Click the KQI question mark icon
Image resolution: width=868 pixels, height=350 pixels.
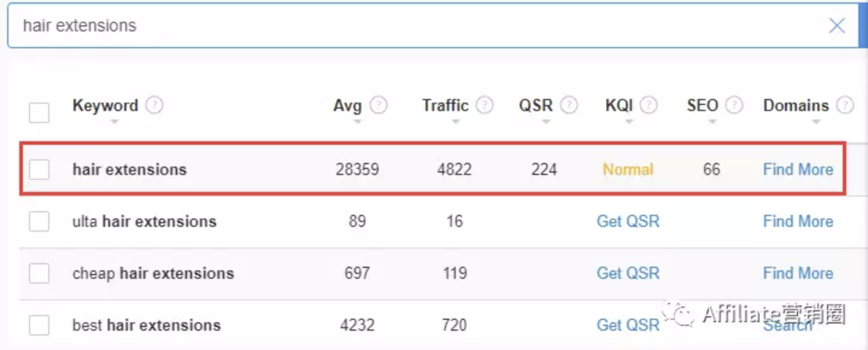(649, 106)
